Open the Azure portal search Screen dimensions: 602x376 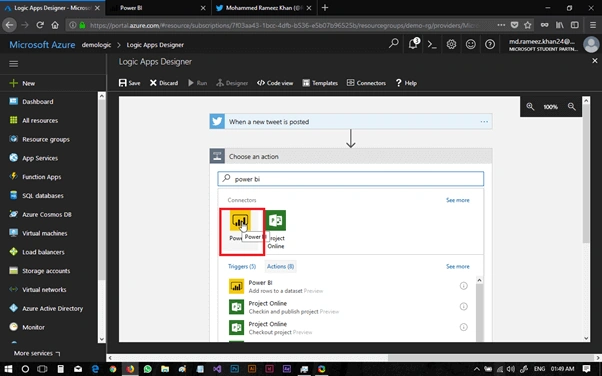click(x=394, y=44)
